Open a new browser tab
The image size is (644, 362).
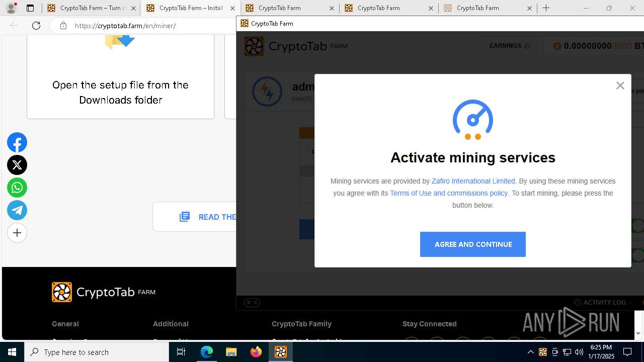[546, 8]
